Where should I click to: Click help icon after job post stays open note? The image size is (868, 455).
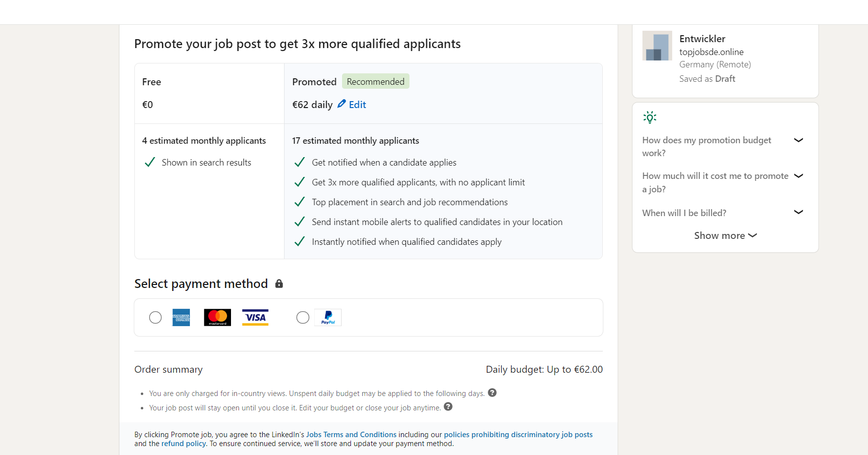448,406
